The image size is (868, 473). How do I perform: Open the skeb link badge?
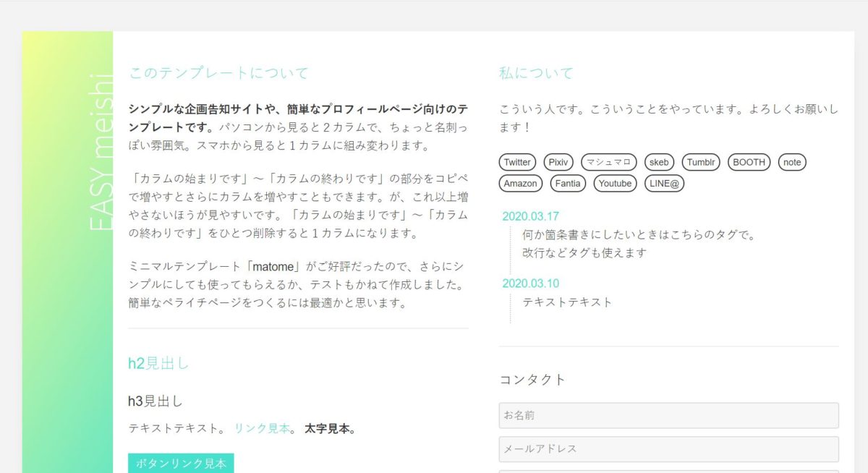click(x=659, y=162)
